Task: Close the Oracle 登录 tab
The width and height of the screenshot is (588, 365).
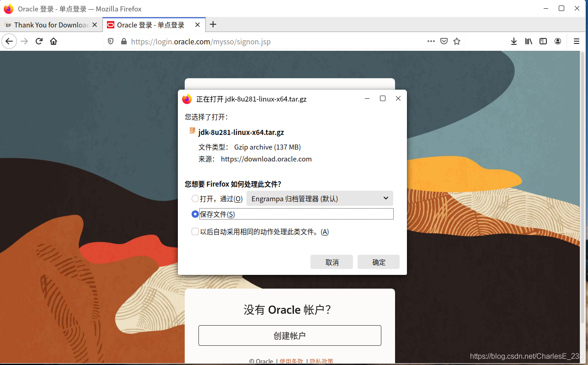Action: pyautogui.click(x=198, y=25)
